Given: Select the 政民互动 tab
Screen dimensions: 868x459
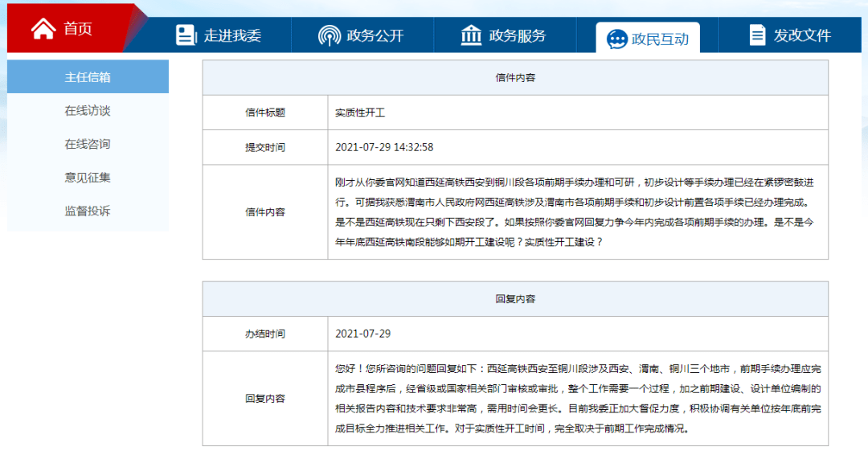Looking at the screenshot, I should [648, 38].
